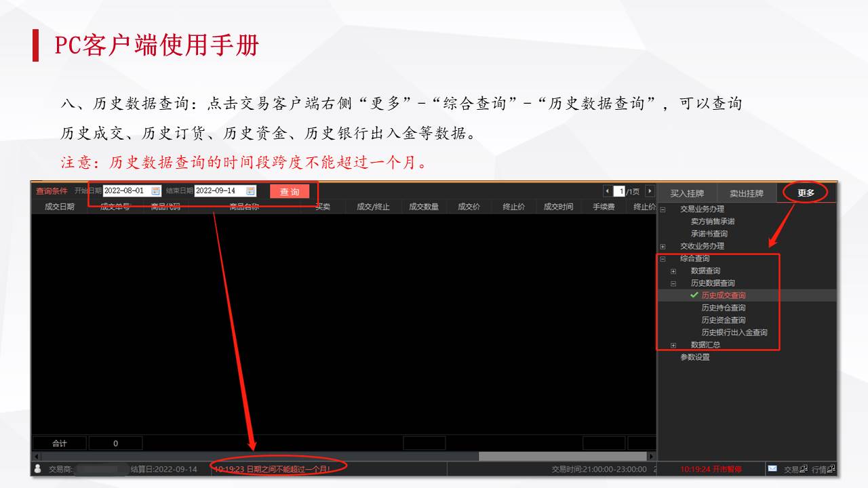This screenshot has width=868, height=488.
Task: Click the user account icon in status bar
Action: pyautogui.click(x=37, y=468)
